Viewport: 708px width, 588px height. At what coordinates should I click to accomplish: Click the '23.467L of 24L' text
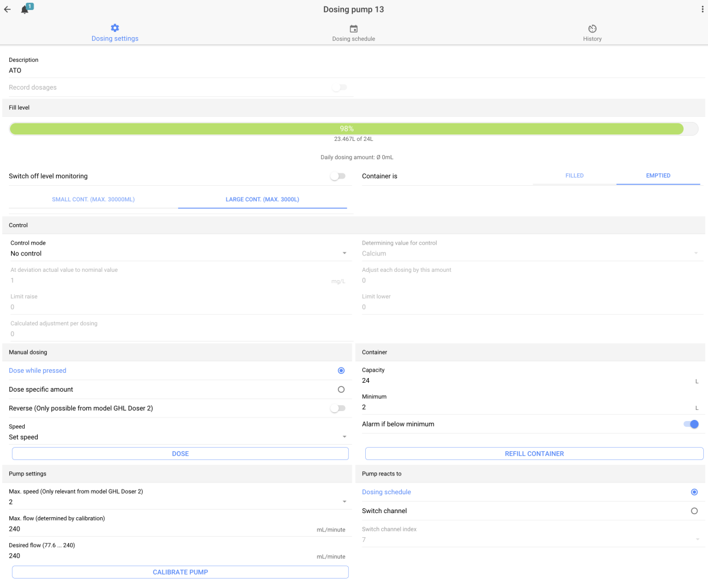353,140
